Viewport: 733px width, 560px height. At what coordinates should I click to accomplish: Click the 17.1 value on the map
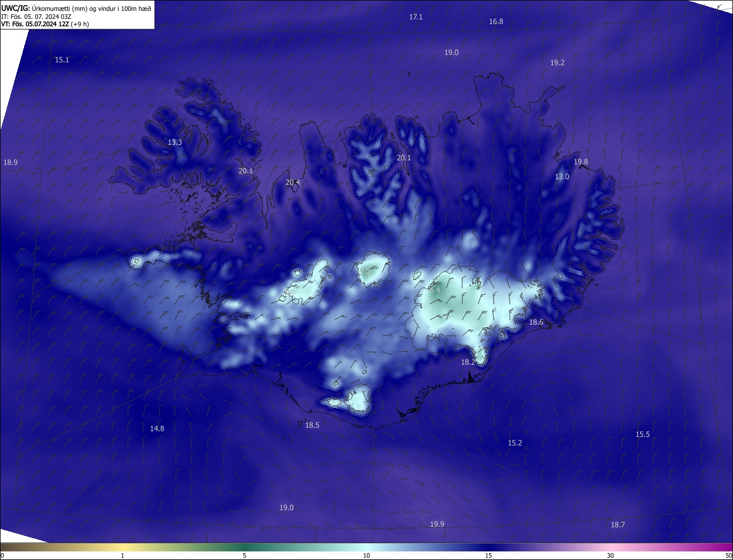pyautogui.click(x=416, y=17)
